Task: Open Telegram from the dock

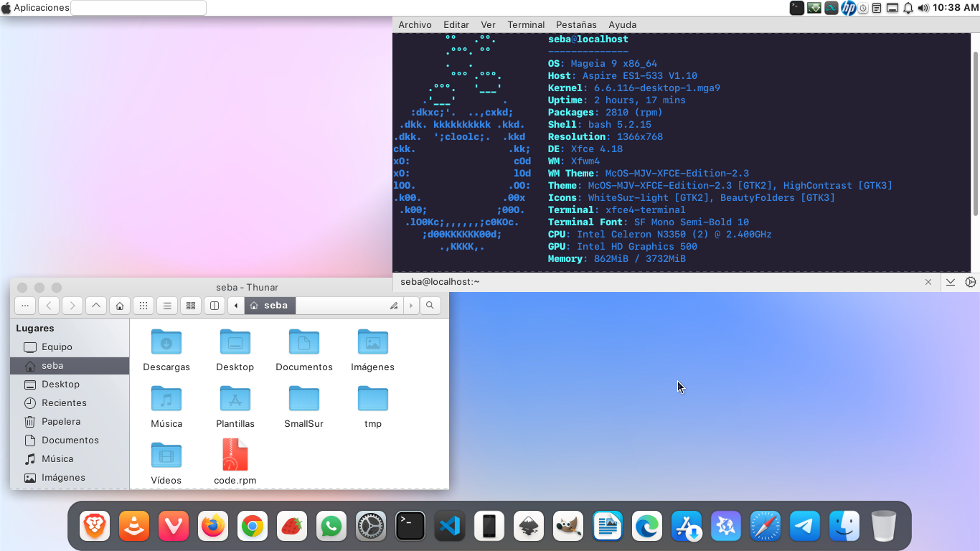Action: [804, 527]
